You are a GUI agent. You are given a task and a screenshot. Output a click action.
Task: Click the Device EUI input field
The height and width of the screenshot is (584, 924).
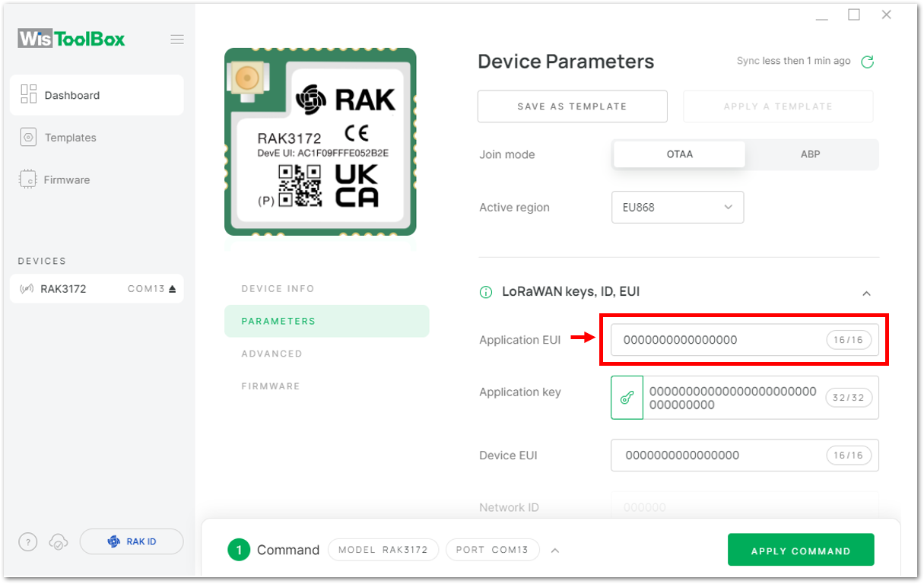(x=745, y=455)
